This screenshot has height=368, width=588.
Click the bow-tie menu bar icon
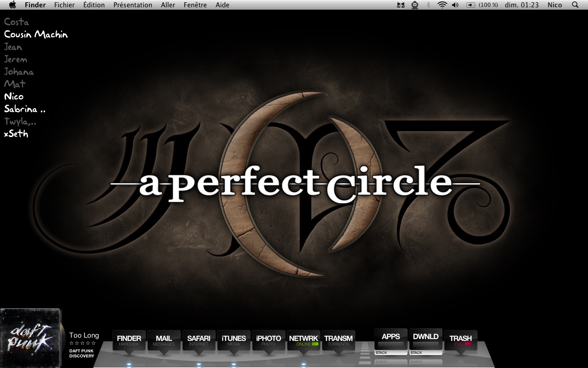(401, 5)
